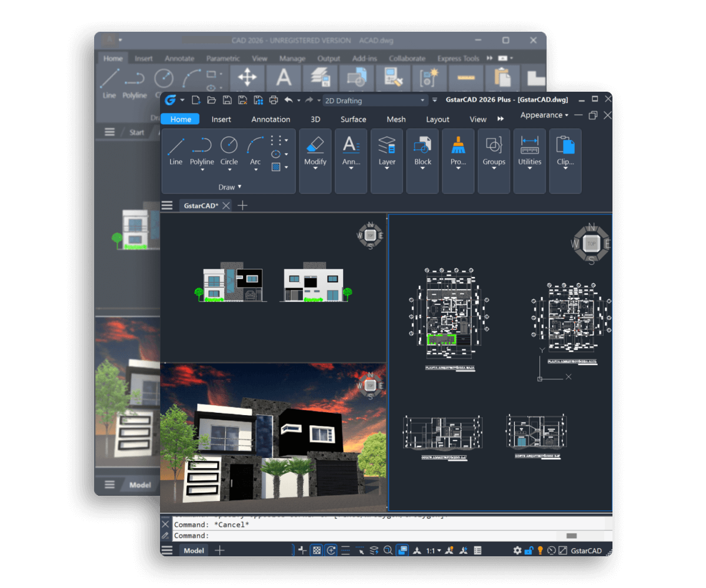This screenshot has width=706, height=588.
Task: Add a new drawing tab with plus
Action: (x=242, y=205)
